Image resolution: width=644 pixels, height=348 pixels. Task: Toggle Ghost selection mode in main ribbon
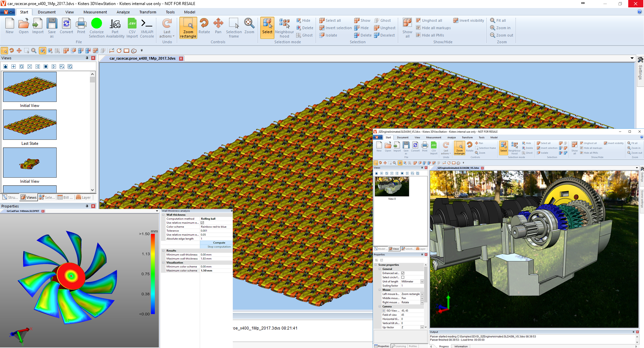[304, 35]
